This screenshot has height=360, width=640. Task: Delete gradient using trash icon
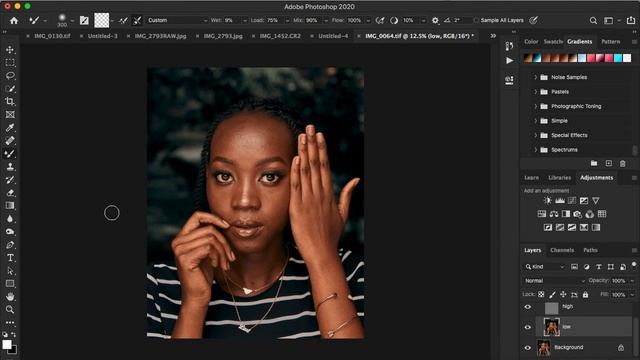pyautogui.click(x=622, y=164)
